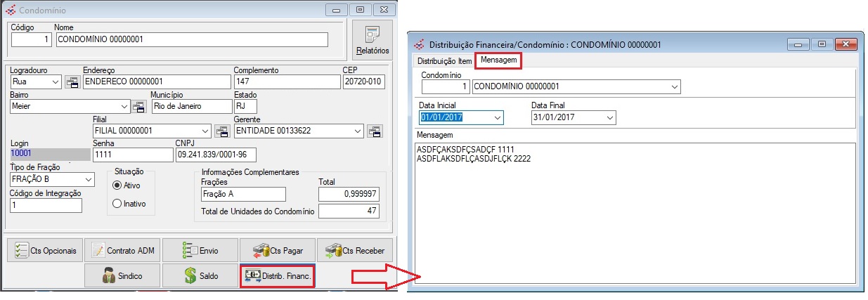The width and height of the screenshot is (868, 300).
Task: Click lookup icon beside Gerente dropdown
Action: 375,131
